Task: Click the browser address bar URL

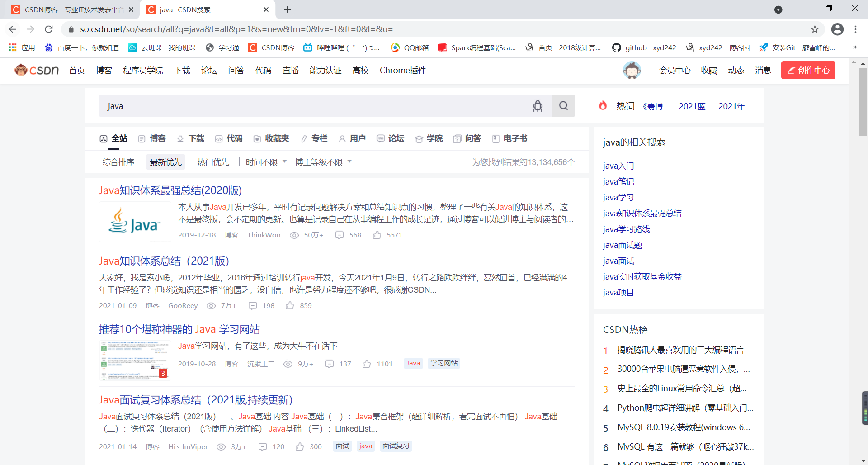Action: point(236,29)
